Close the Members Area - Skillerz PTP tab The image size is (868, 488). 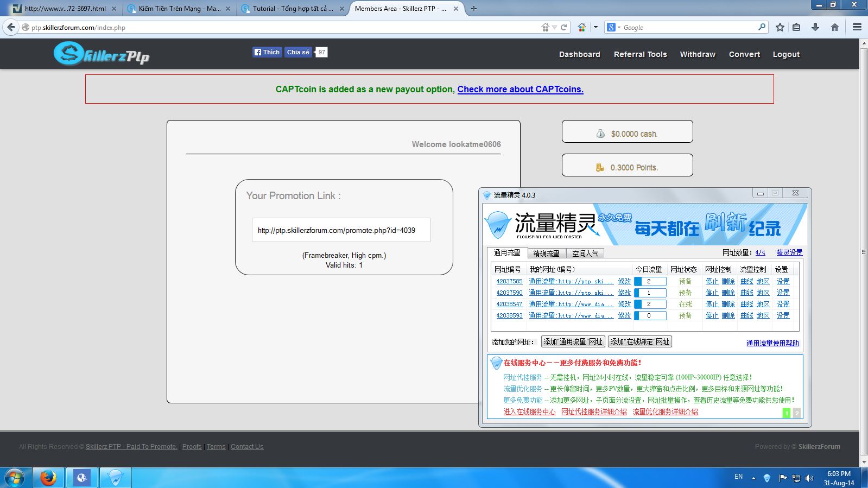456,9
